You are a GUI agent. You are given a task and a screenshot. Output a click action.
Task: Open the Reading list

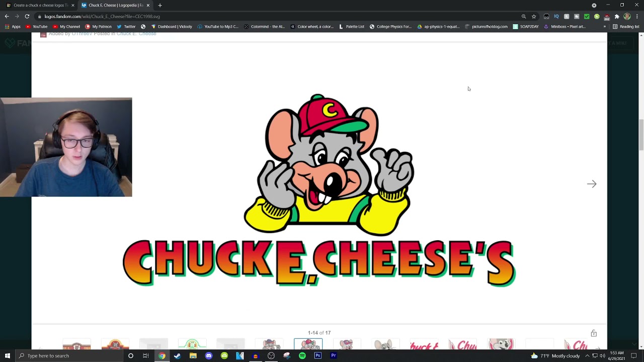click(x=626, y=27)
